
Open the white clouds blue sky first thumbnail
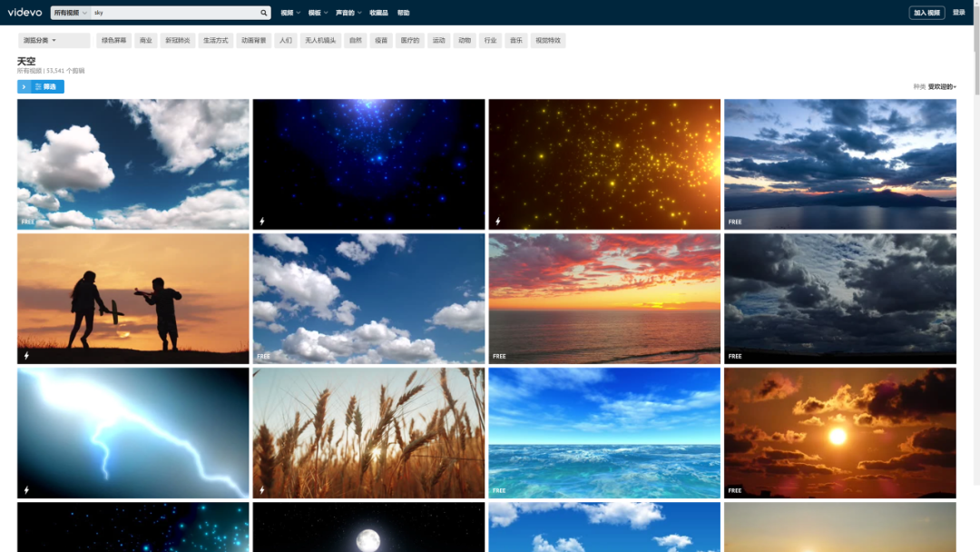(133, 164)
